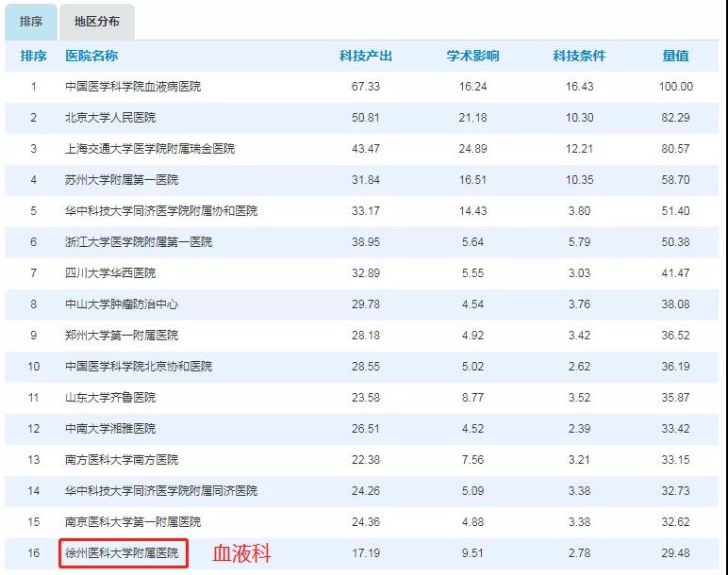Open 中国医学科学院血液病医院 link
The image size is (728, 575).
(x=133, y=87)
